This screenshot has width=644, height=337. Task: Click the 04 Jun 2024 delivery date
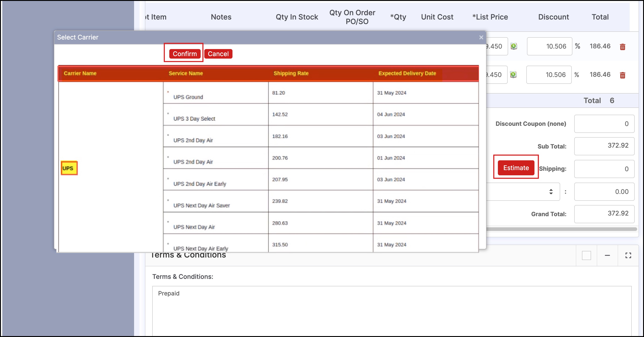point(391,114)
